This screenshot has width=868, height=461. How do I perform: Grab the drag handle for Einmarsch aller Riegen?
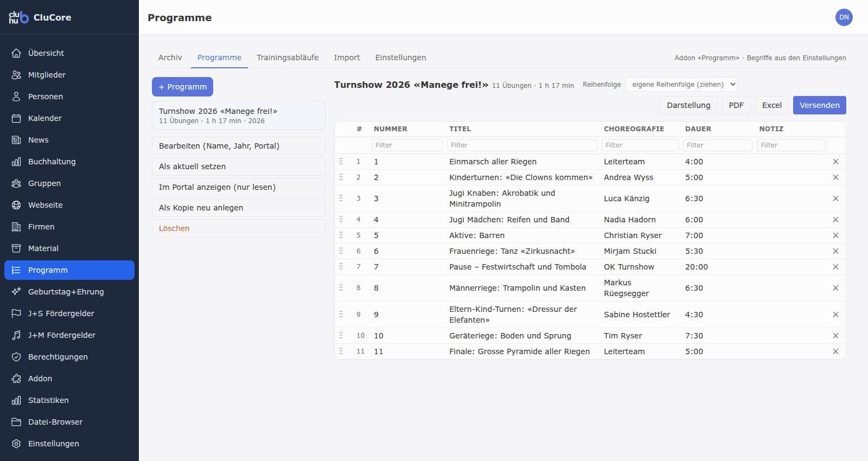(x=341, y=161)
